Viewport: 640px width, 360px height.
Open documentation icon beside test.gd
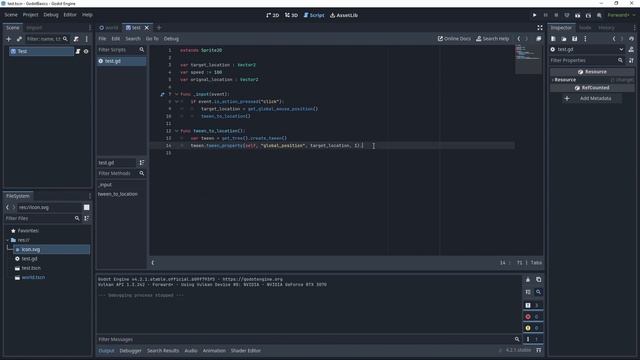(x=631, y=49)
